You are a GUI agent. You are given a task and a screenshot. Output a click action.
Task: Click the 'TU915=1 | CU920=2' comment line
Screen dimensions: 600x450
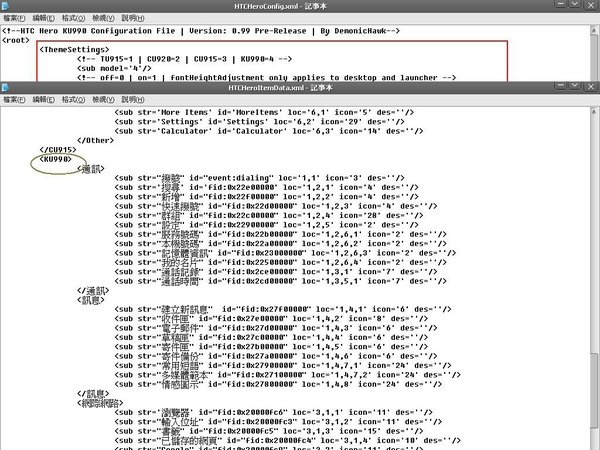coord(184,59)
